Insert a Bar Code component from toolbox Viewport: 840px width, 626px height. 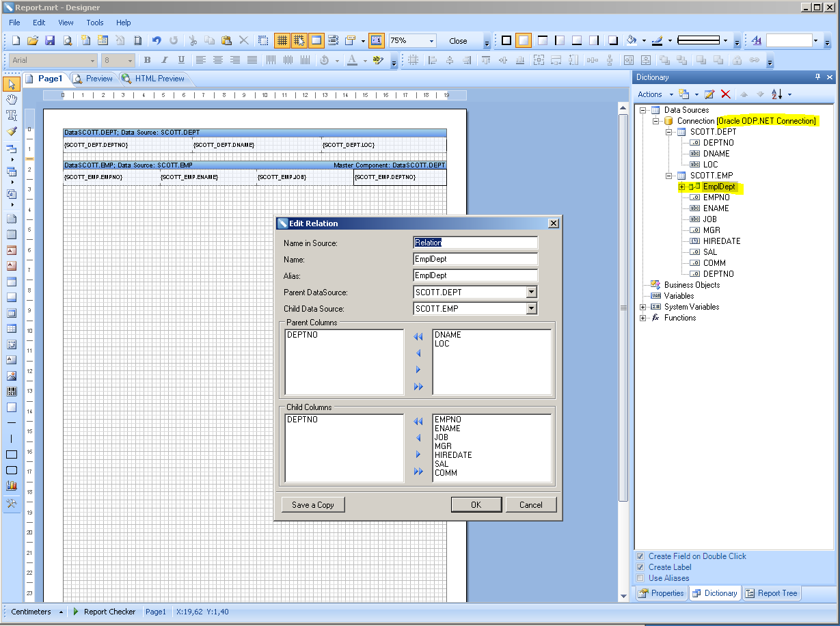click(12, 392)
